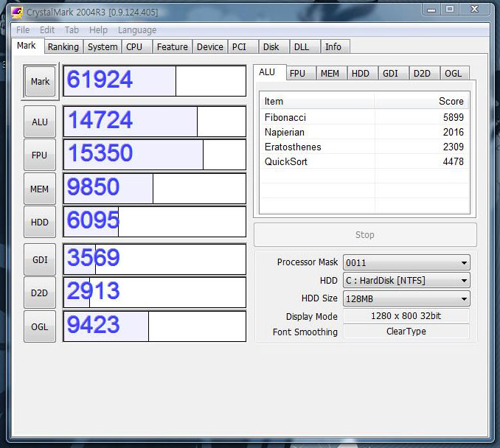Switch to the DLL tab
Image resolution: width=500 pixels, height=448 pixels.
tap(305, 47)
